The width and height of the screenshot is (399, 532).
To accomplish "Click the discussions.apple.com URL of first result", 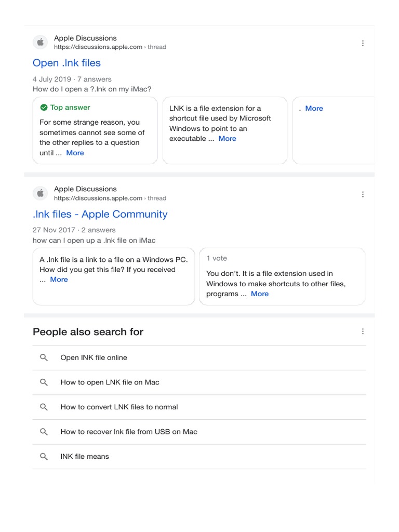I will (98, 47).
